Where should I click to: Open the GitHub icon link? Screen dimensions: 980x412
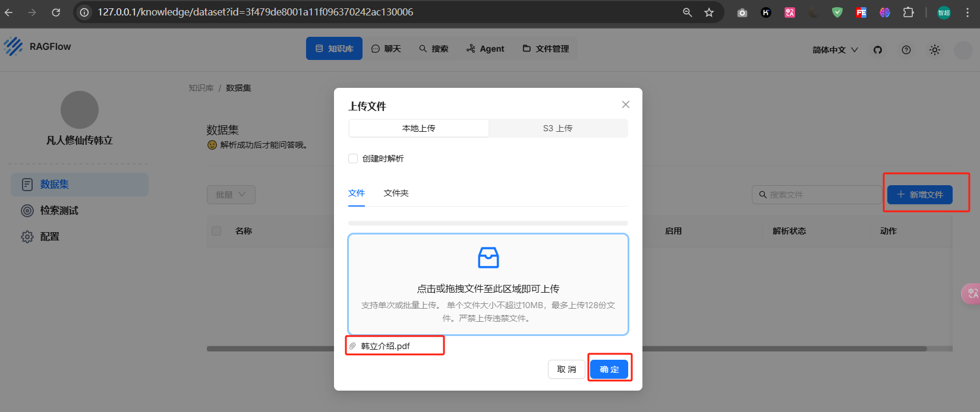coord(878,50)
